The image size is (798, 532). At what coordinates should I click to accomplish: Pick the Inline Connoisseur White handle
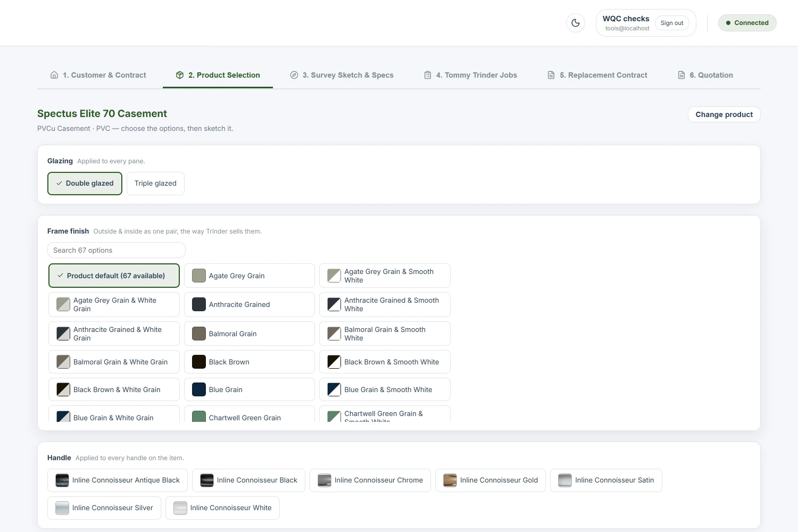pos(222,508)
